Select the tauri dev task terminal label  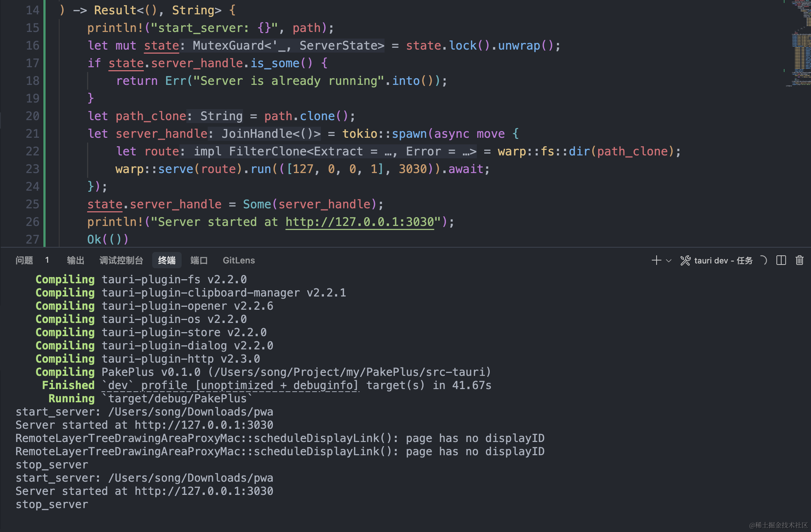click(x=723, y=260)
